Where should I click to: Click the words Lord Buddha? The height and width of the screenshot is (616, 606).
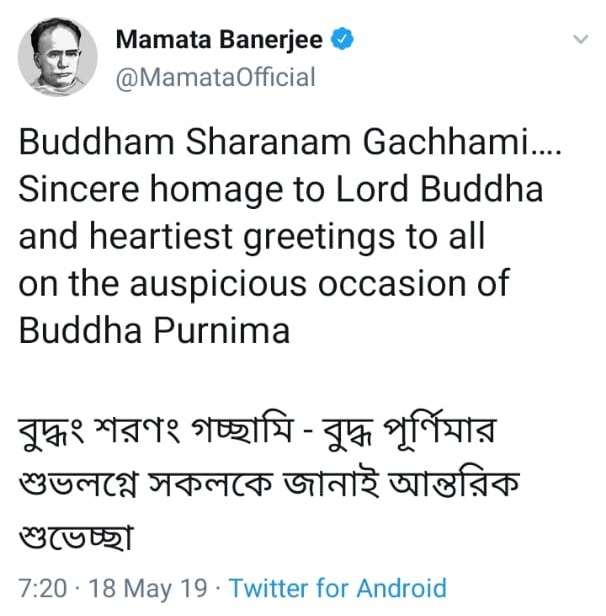439,189
